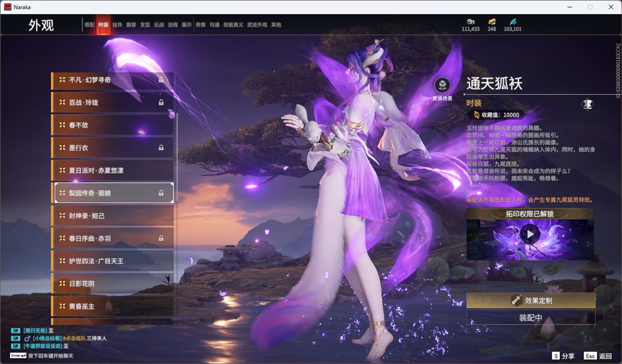Switch to the 发型 tab
622x364 pixels.
(145, 25)
